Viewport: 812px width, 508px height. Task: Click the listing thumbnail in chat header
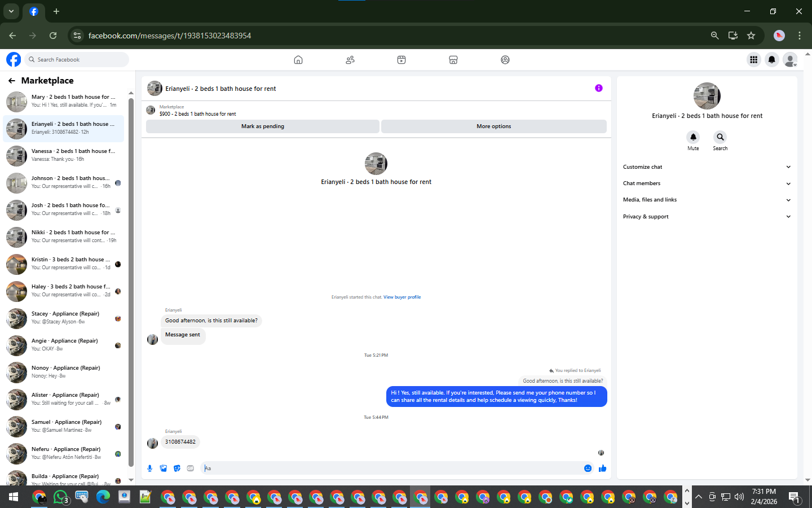(155, 88)
